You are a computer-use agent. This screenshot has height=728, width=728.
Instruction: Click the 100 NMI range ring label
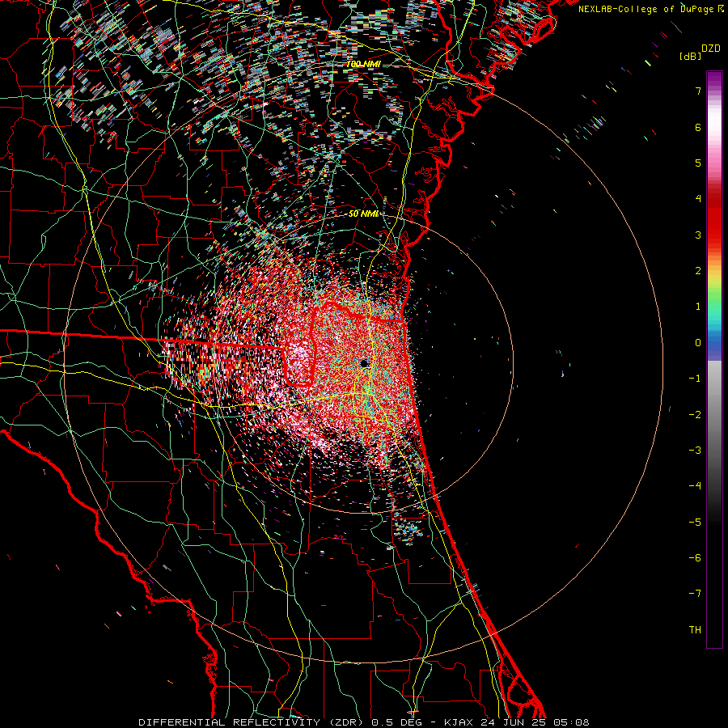tap(363, 64)
